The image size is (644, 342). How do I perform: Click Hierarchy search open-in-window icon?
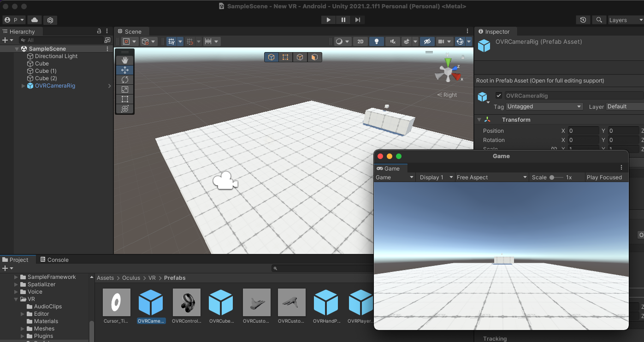click(x=107, y=40)
